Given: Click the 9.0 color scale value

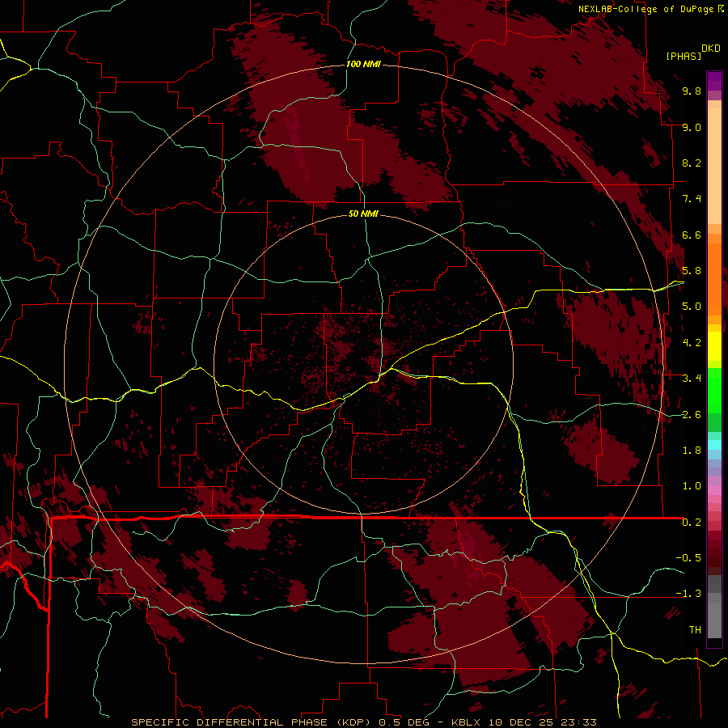Looking at the screenshot, I should 692,127.
